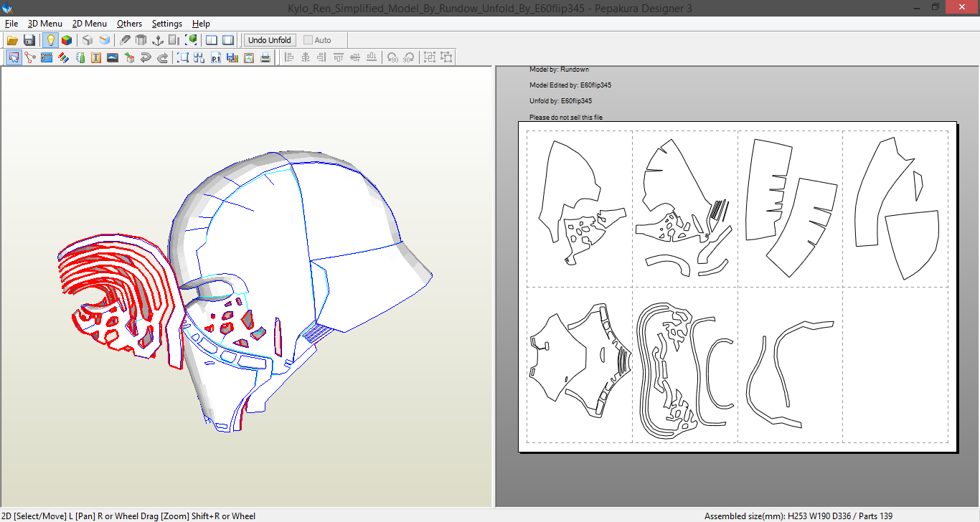This screenshot has width=980, height=522.
Task: Click the group parts icon
Action: point(430,57)
